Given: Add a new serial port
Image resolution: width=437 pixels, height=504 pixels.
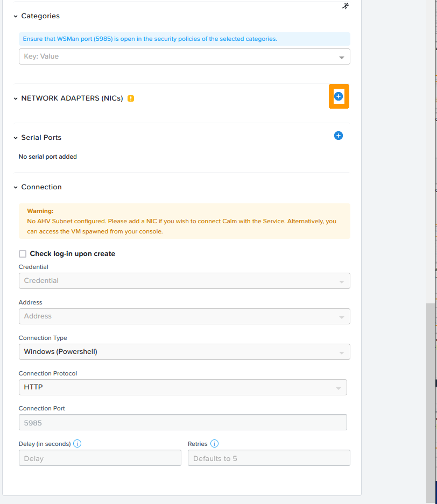Looking at the screenshot, I should [x=339, y=136].
